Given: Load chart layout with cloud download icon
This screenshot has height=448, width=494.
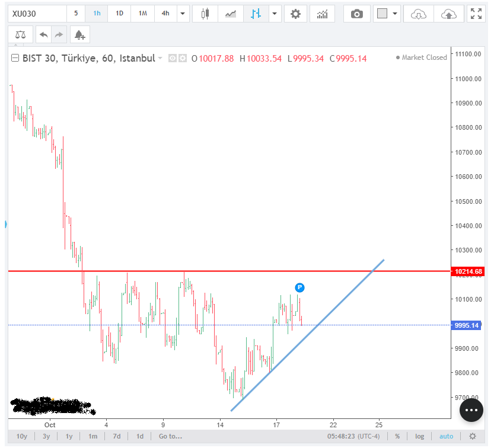Looking at the screenshot, I should [x=418, y=13].
